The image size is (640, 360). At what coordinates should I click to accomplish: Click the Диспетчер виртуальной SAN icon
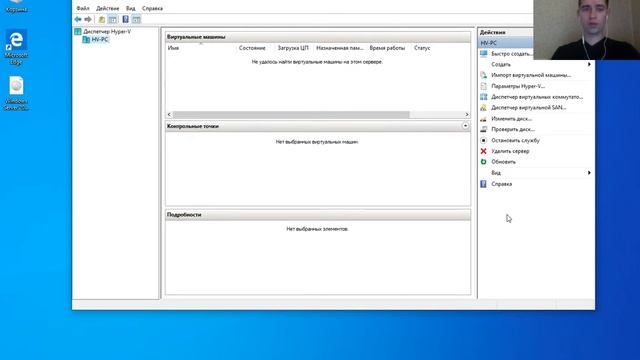pyautogui.click(x=484, y=108)
